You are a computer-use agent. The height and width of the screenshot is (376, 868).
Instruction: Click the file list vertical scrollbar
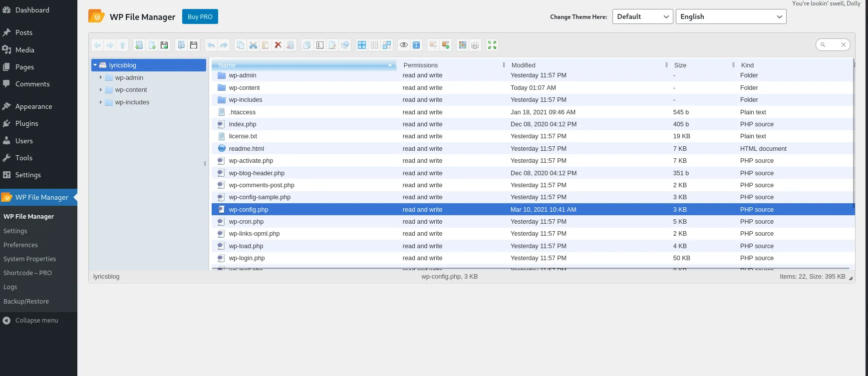tap(854, 134)
